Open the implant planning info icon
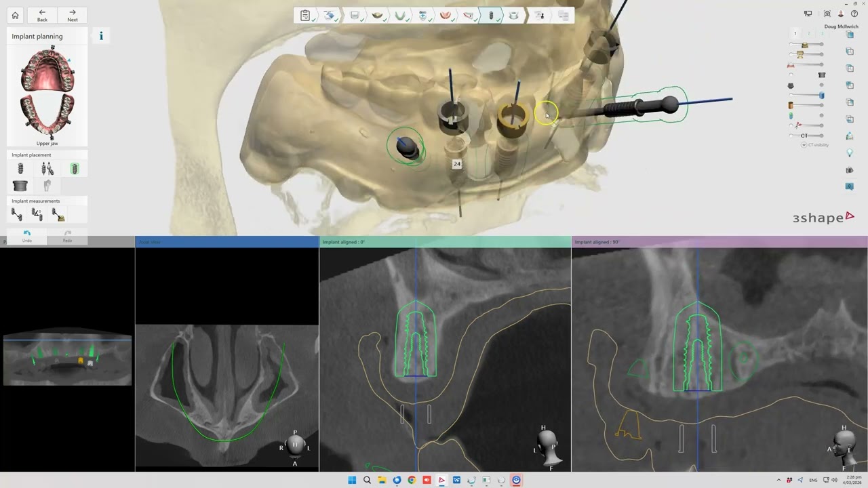This screenshot has height=488, width=868. (x=101, y=36)
